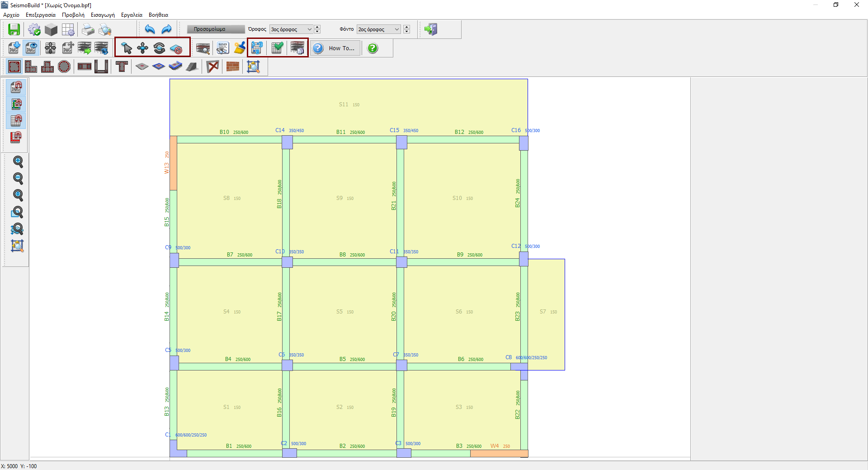Click the How To... button
Viewport: 868px width, 470px height.
point(335,48)
